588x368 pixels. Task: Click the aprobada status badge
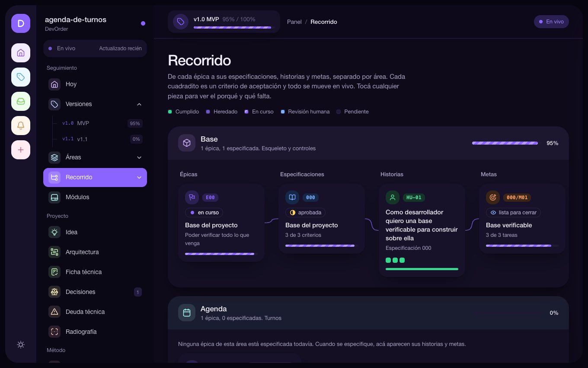[305, 213]
